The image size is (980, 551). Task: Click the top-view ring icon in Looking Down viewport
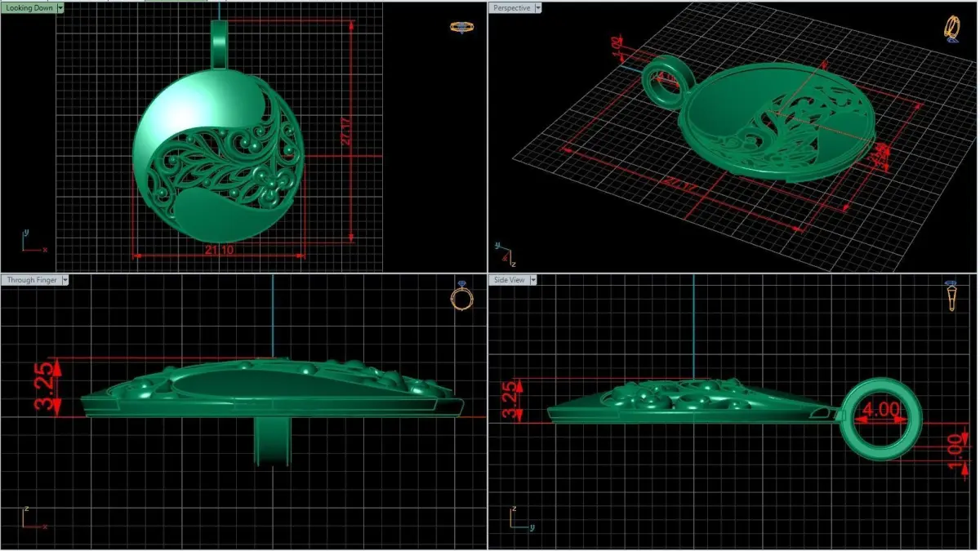tap(462, 27)
